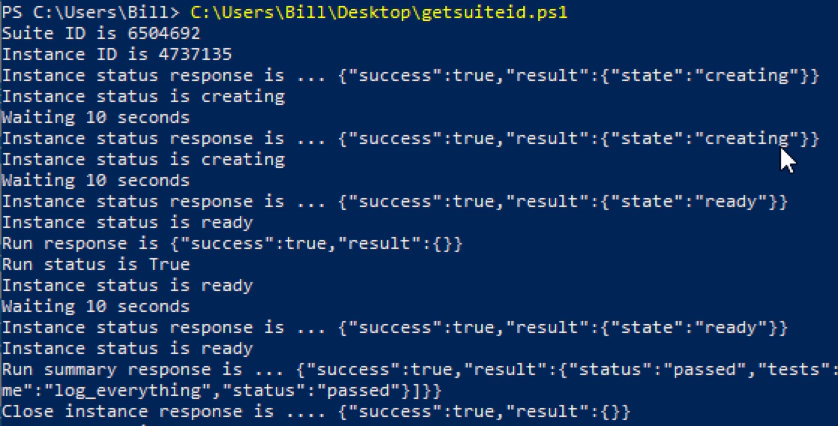Screen dimensions: 838x426
Task: Click the first "Instance status is ready" line
Action: 127,222
